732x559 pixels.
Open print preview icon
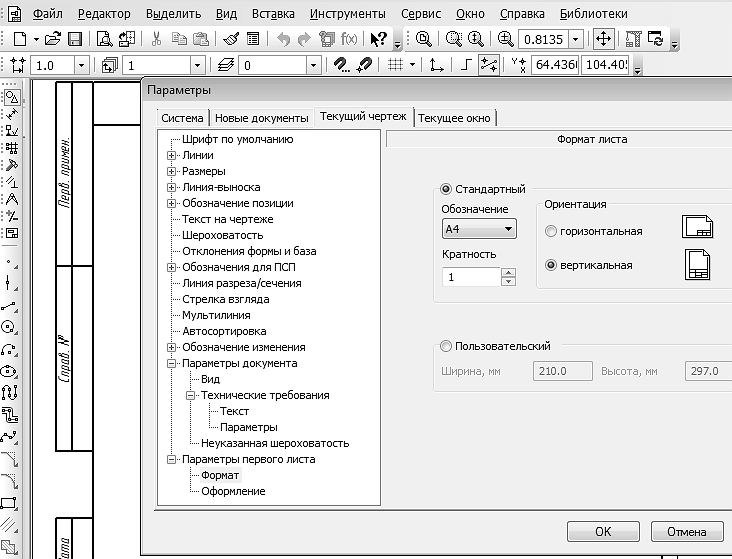pos(105,39)
